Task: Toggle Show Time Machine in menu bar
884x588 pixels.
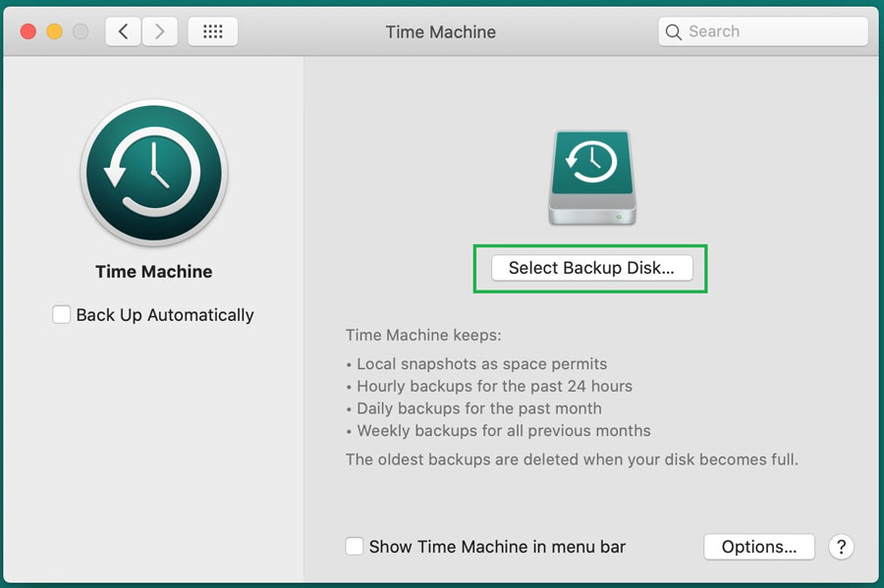Action: pyautogui.click(x=354, y=546)
